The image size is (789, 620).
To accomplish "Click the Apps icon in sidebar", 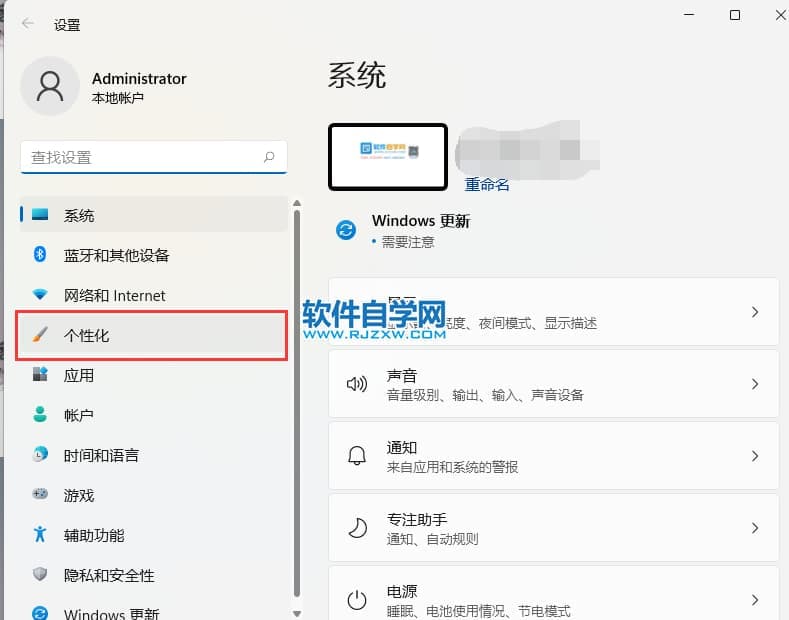I will pos(40,375).
